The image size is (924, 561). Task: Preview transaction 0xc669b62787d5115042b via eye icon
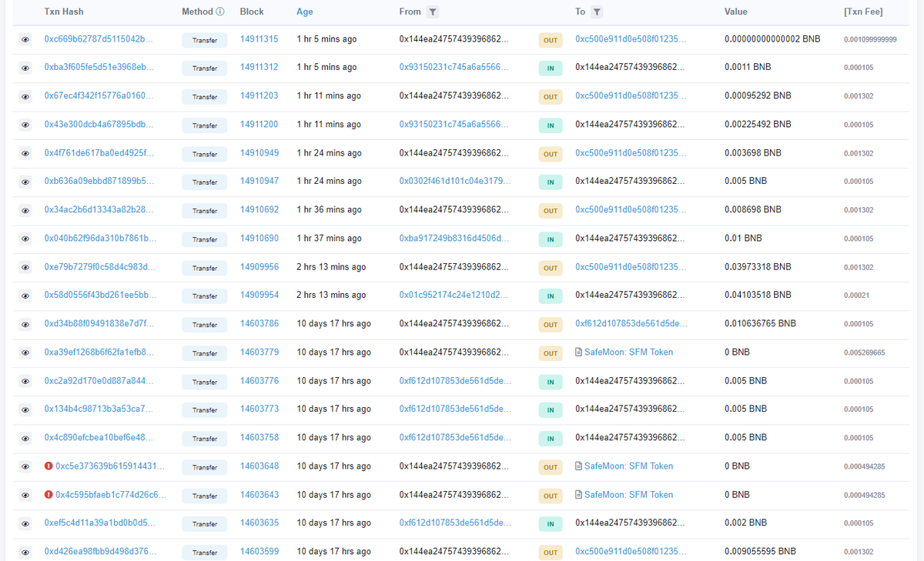25,39
